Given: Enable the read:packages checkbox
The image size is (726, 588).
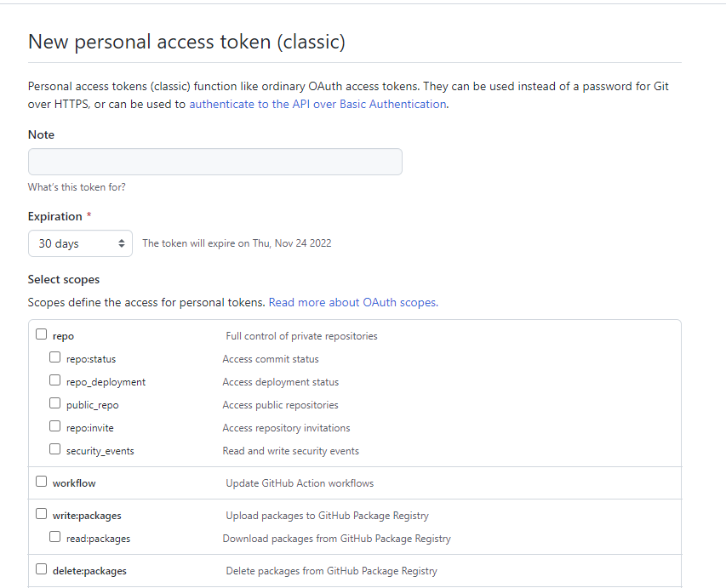Looking at the screenshot, I should (x=55, y=537).
